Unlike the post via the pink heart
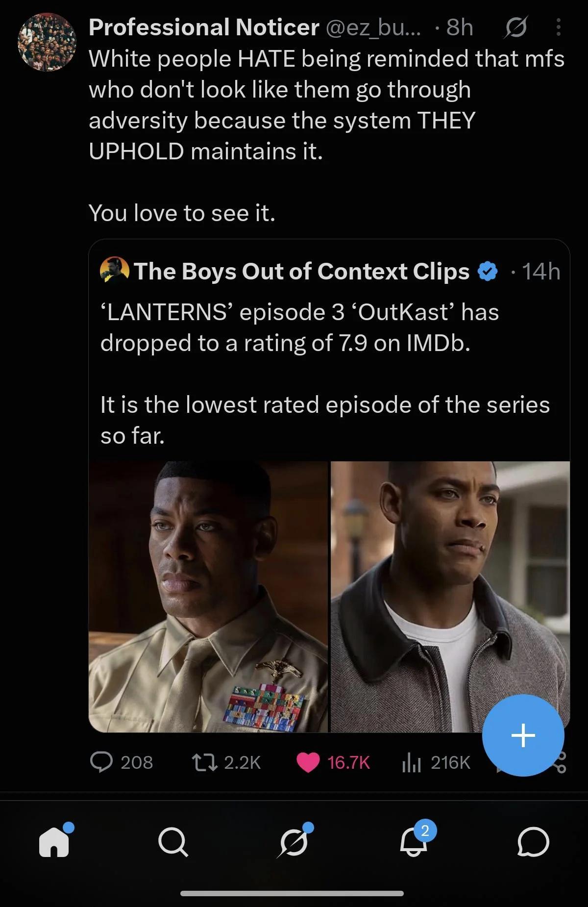 tap(308, 762)
